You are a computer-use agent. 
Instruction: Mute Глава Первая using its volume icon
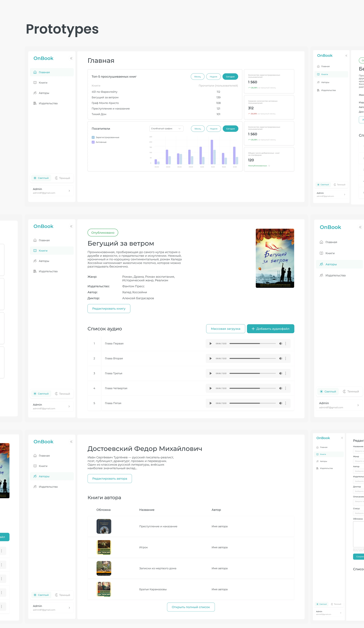[281, 343]
